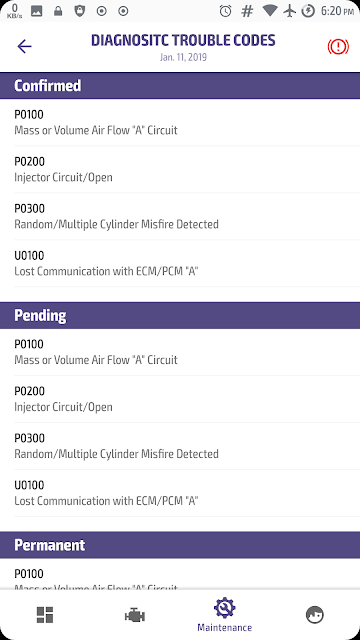Image resolution: width=360 pixels, height=640 pixels.
Task: Select pending U0100 ECM/PCM code
Action: pos(180,493)
